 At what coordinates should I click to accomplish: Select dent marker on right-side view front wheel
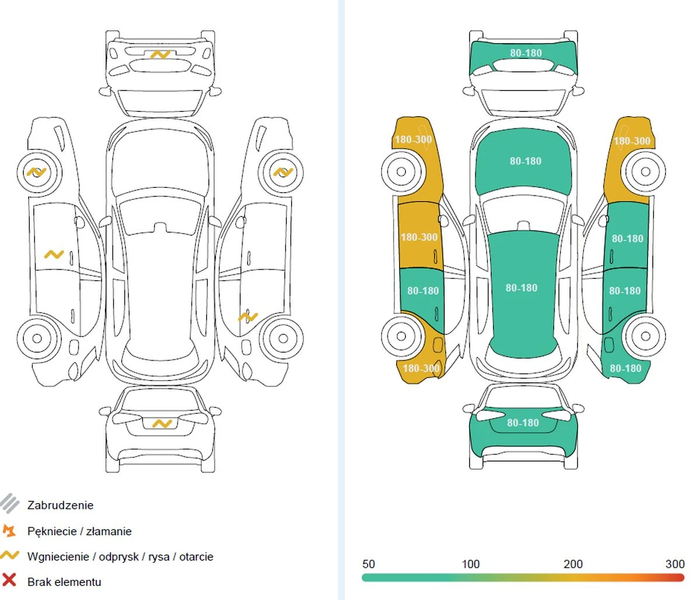pos(283,172)
